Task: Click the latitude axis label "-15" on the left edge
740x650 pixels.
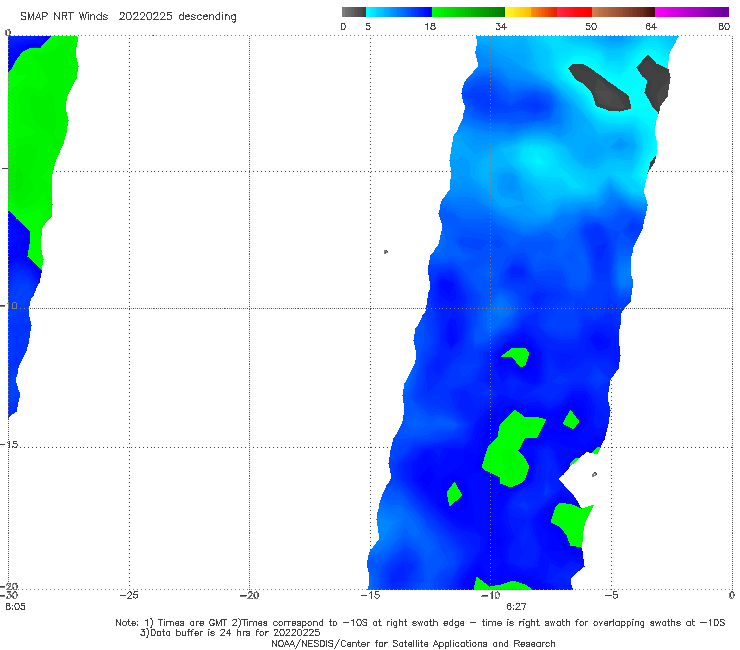Action: 9,445
